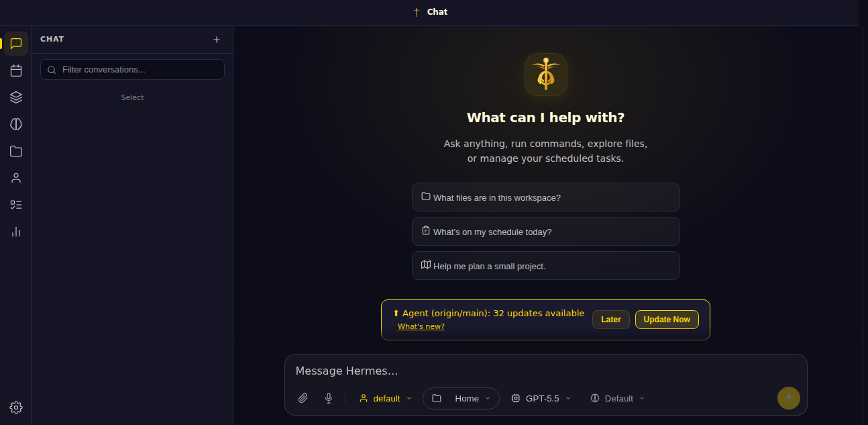Open the What's new? link
868x425 pixels.
421,326
